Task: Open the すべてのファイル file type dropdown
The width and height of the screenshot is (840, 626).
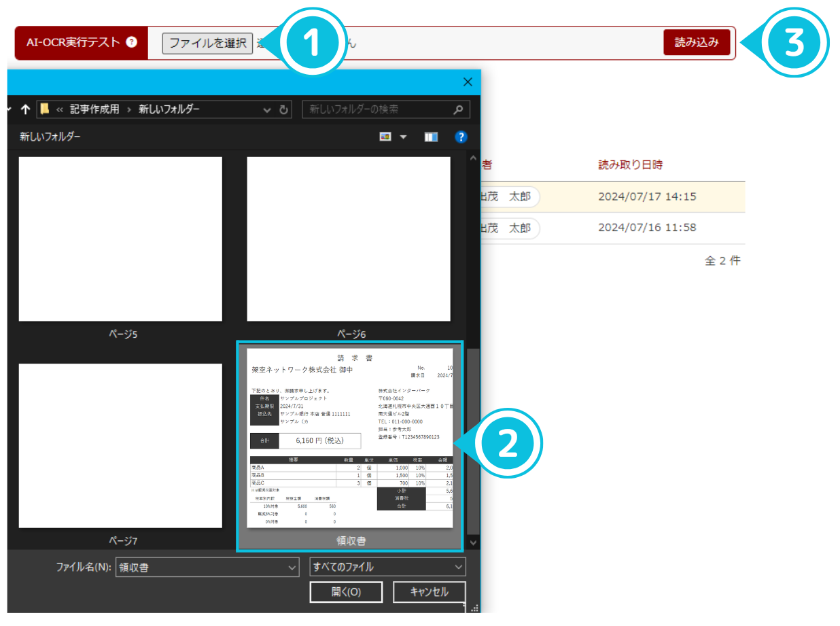Action: [x=387, y=567]
